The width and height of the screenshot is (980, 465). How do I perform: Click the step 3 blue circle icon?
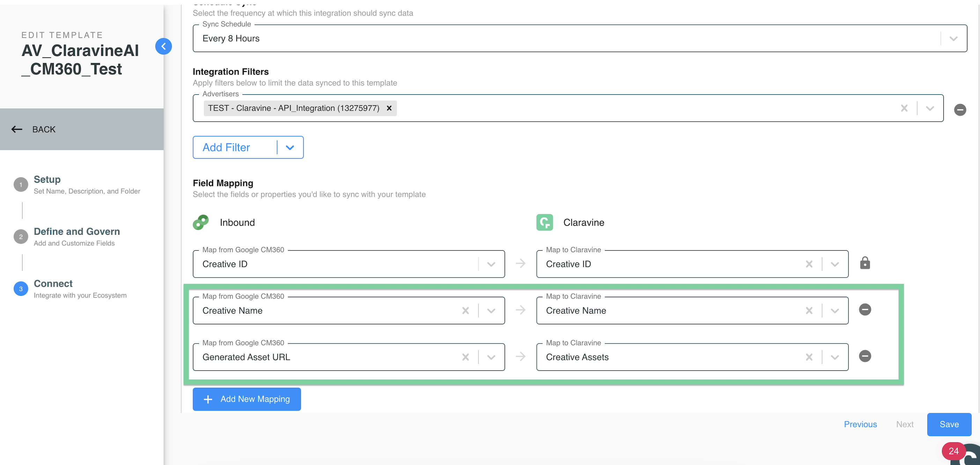click(21, 289)
